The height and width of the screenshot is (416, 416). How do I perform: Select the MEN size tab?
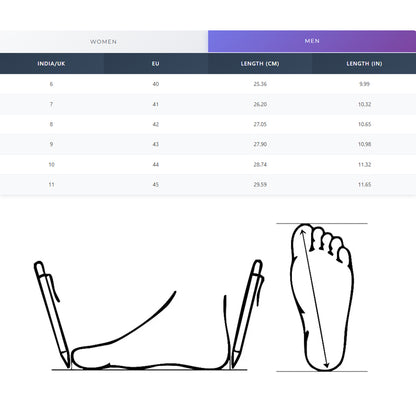click(x=312, y=41)
